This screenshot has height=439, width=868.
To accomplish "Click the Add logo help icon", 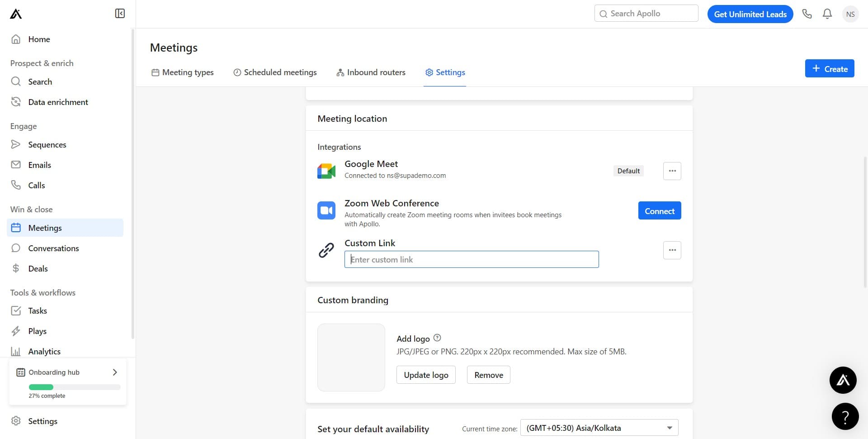I will tap(437, 338).
